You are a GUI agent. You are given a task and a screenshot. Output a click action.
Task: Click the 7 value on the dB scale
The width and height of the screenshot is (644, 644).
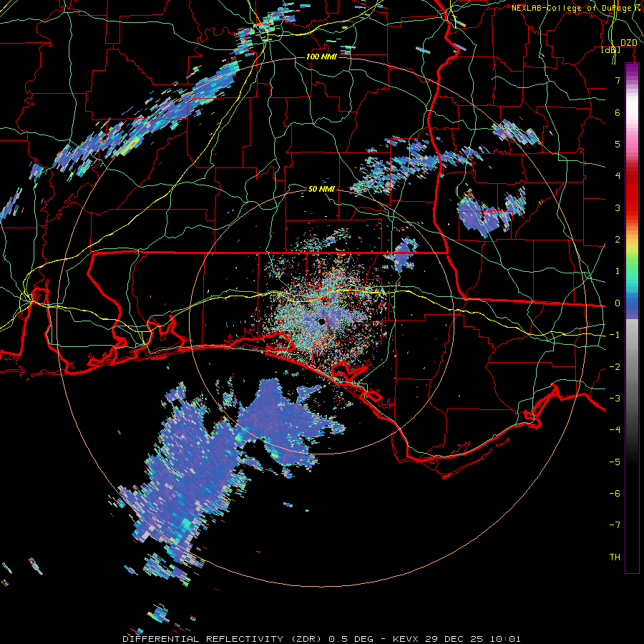click(618, 80)
